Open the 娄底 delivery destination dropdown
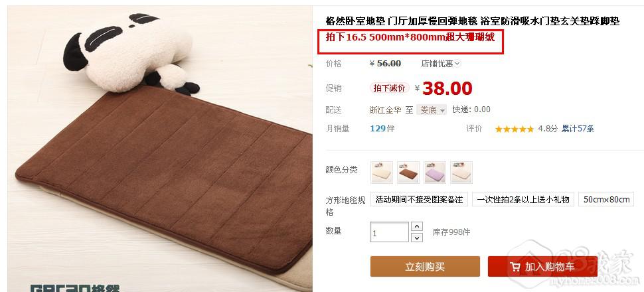 tap(432, 110)
